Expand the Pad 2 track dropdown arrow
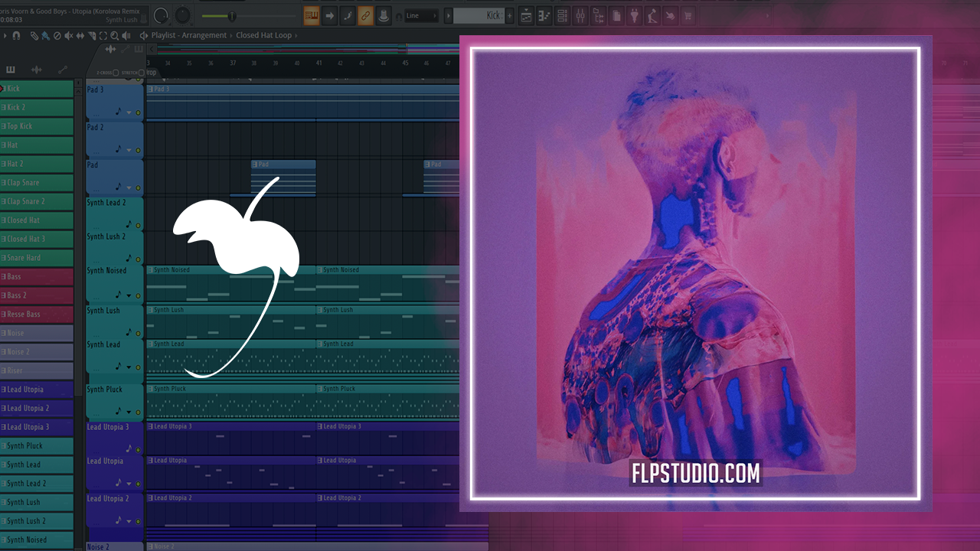This screenshot has height=551, width=980. pos(129,150)
